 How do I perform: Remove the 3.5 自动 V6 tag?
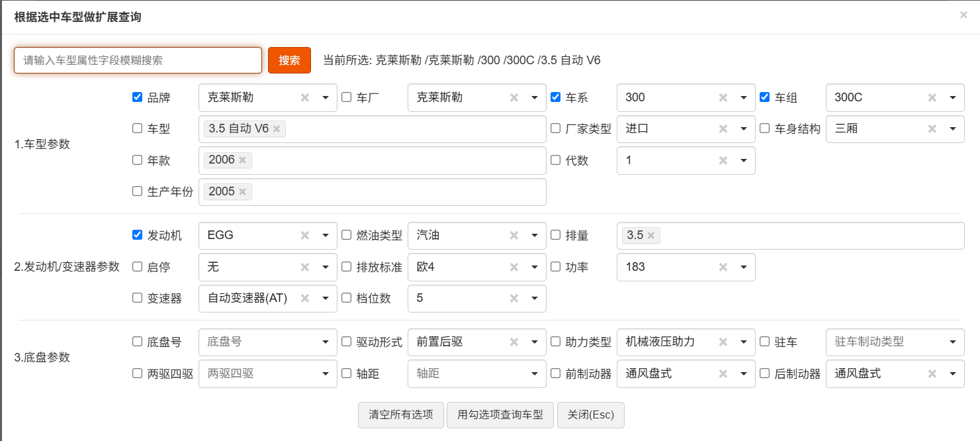pos(277,129)
